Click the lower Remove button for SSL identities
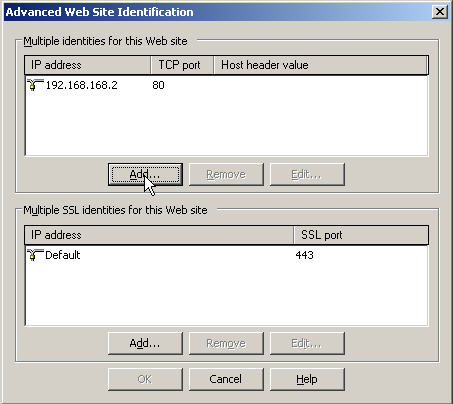 [226, 343]
